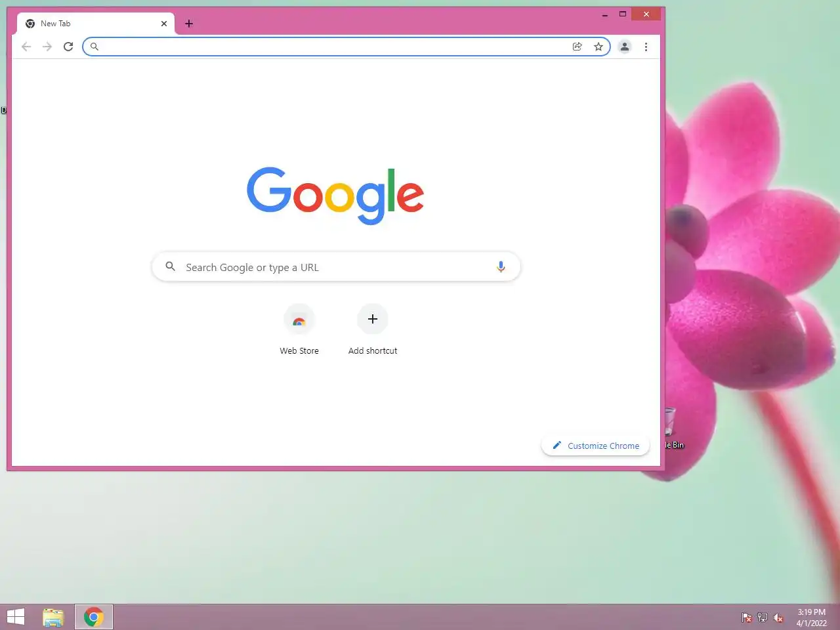Click the Google logo
Screen dimensions: 840x630
tap(335, 196)
